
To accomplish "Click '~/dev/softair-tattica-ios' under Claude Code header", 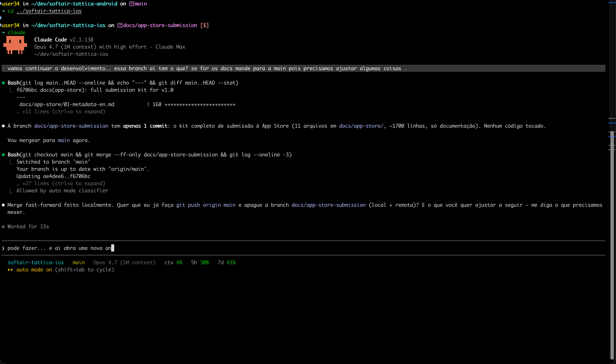I will click(71, 54).
